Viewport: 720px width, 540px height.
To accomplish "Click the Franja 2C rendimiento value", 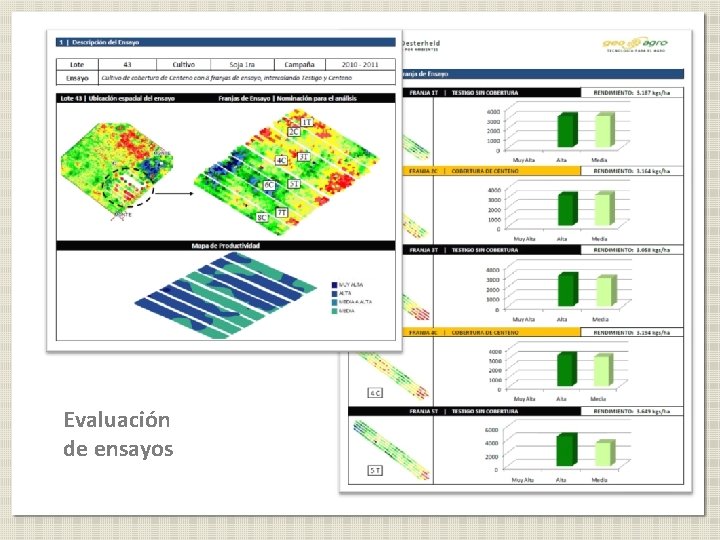I will [631, 171].
